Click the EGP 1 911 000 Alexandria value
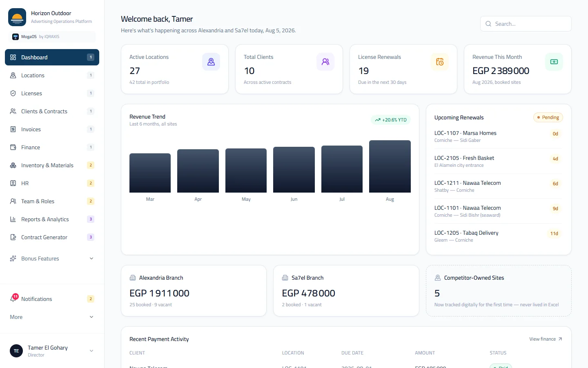 coord(159,293)
